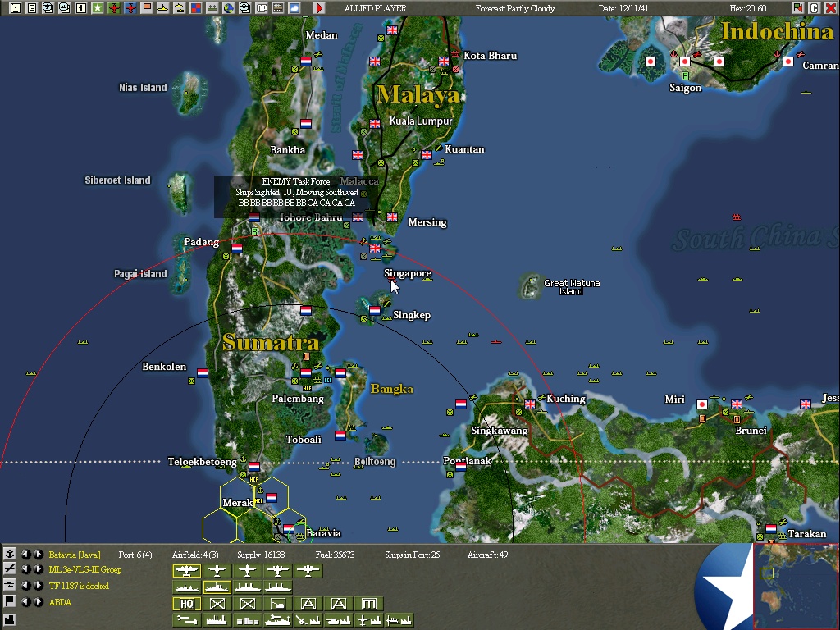Click the 'Airfield: 4 (3)' text
This screenshot has width=840, height=630.
(195, 555)
